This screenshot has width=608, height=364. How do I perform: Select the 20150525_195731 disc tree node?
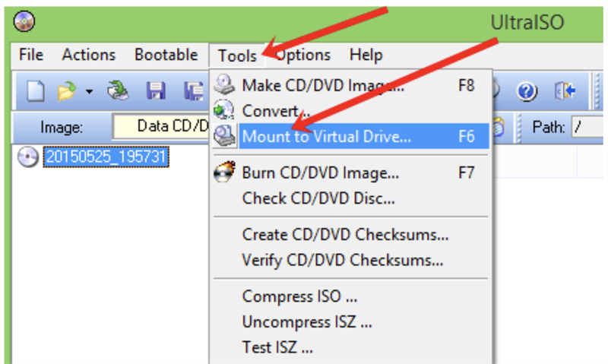click(106, 157)
